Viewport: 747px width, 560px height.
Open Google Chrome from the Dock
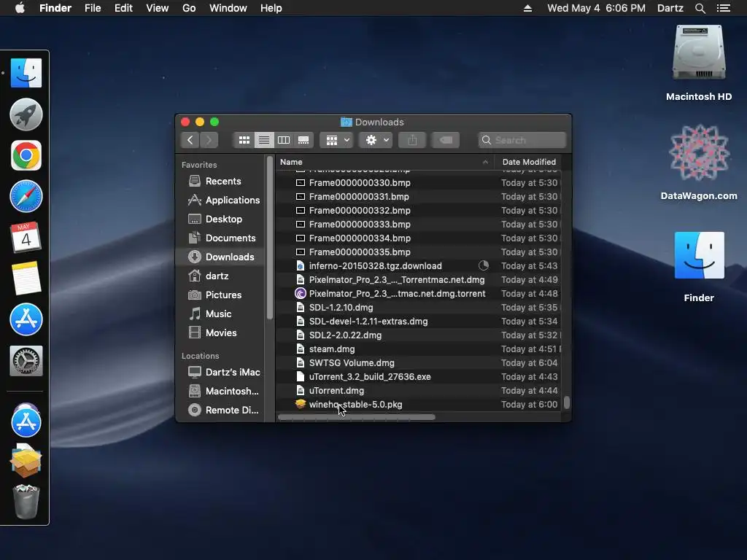click(26, 155)
